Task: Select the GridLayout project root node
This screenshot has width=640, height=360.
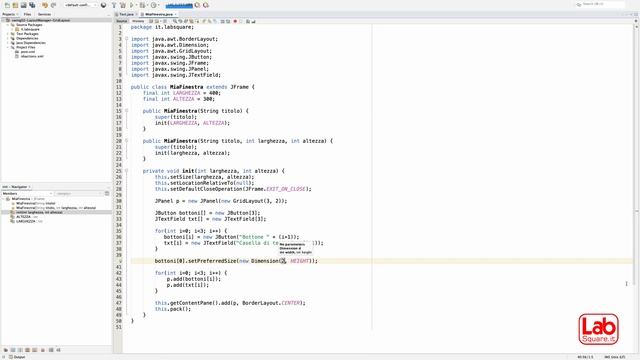Action: pos(40,20)
